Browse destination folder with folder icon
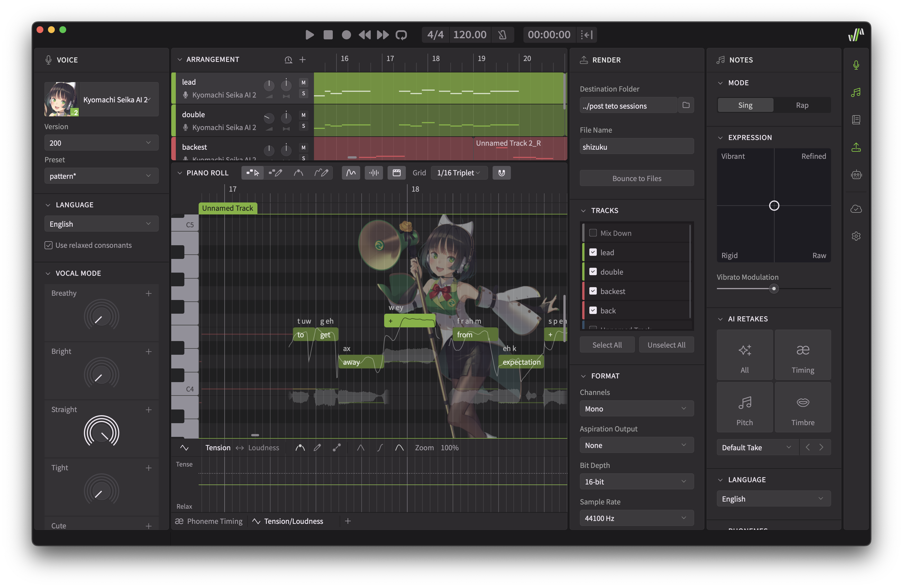The image size is (903, 588). pyautogui.click(x=686, y=106)
